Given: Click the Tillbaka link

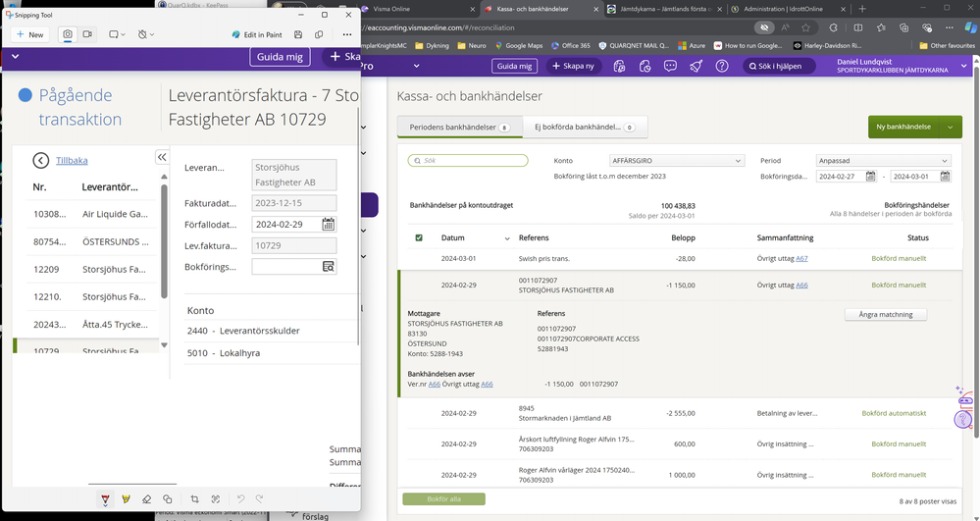Looking at the screenshot, I should [x=72, y=160].
